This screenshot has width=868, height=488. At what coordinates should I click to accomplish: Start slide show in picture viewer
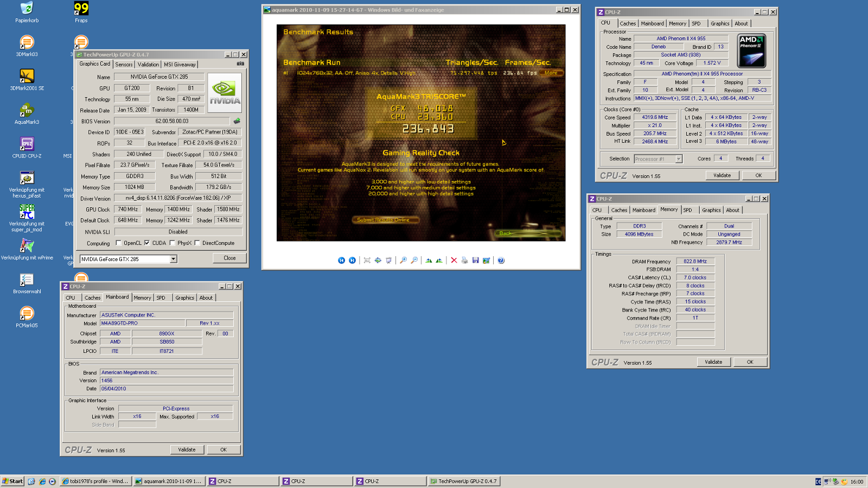click(x=389, y=261)
